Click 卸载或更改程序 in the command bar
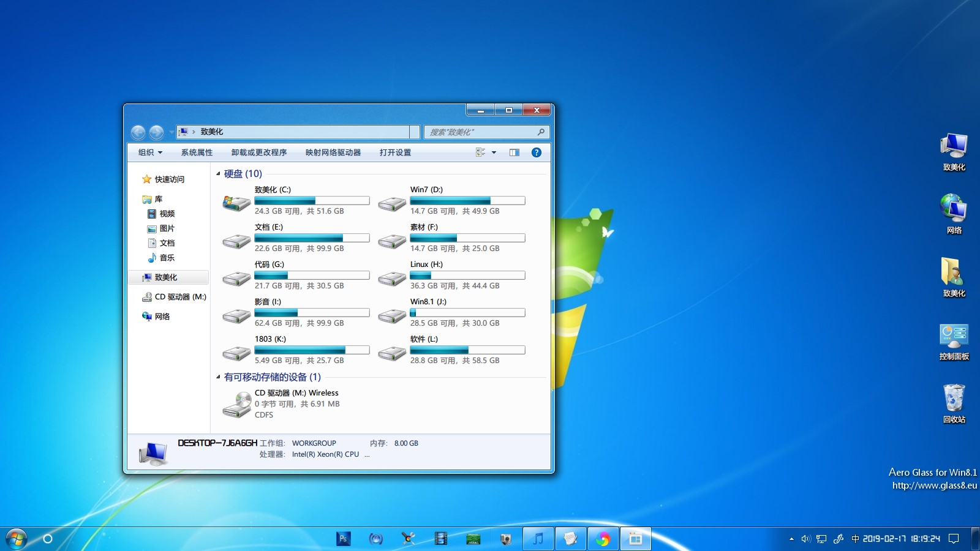Viewport: 980px width, 551px height. point(259,152)
